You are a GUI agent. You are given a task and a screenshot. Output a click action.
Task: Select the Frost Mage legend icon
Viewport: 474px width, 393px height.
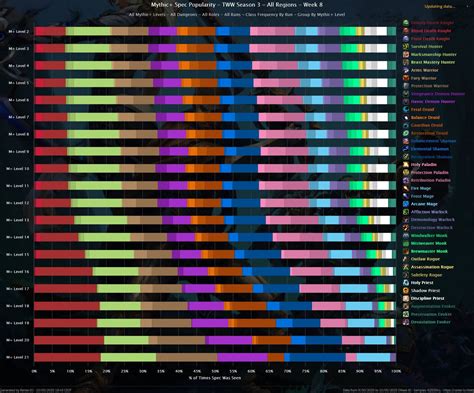point(406,196)
